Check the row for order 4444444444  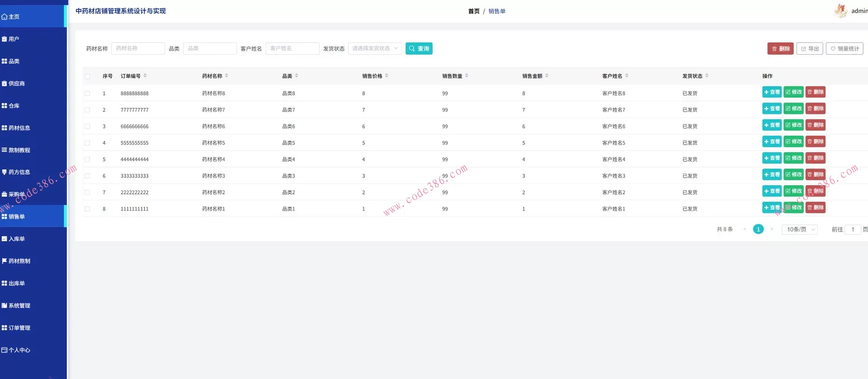tap(87, 159)
